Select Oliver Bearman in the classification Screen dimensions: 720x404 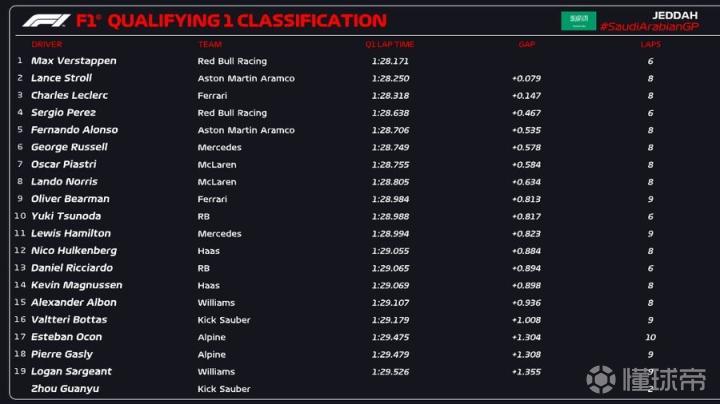[70, 199]
